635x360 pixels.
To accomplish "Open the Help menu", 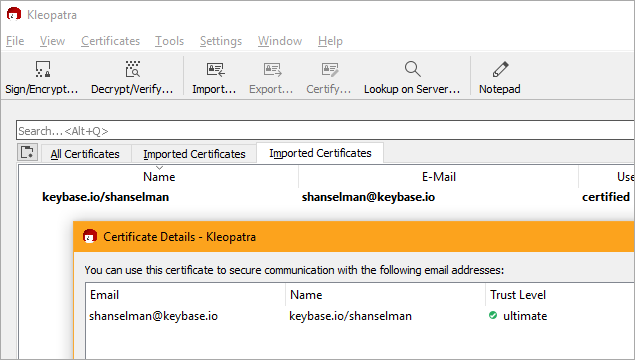I will (330, 41).
